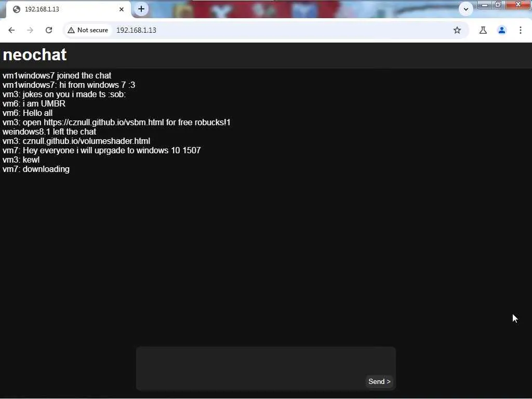
Task: Click the address bar URL 192.168.1.13
Action: click(x=137, y=30)
